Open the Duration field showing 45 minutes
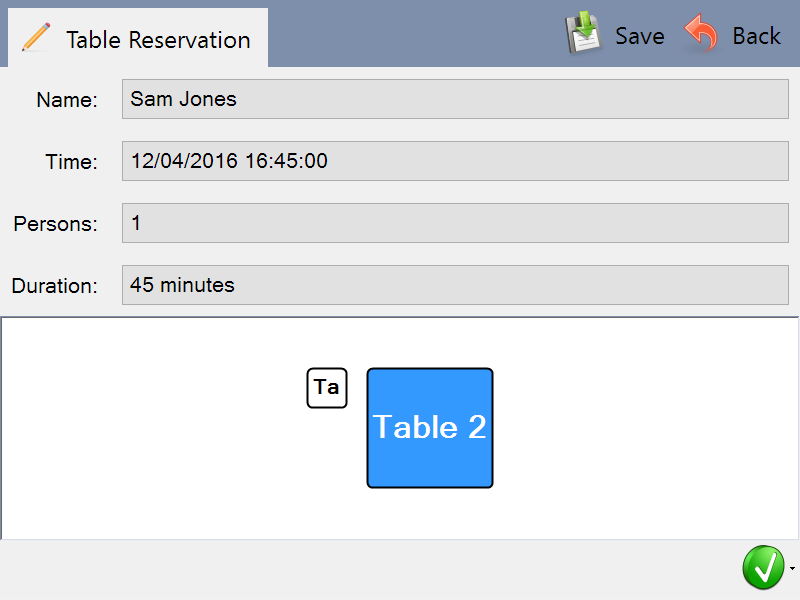The width and height of the screenshot is (800, 600). [456, 285]
